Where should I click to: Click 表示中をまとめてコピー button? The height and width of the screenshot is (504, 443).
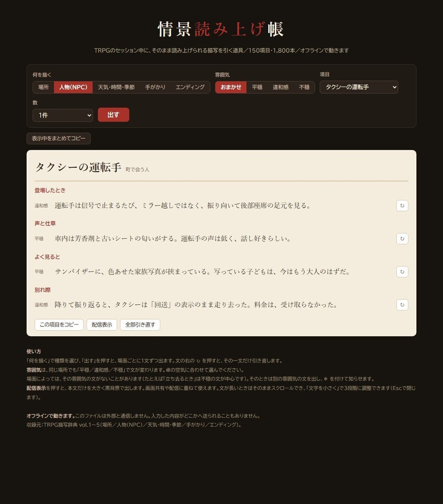59,138
